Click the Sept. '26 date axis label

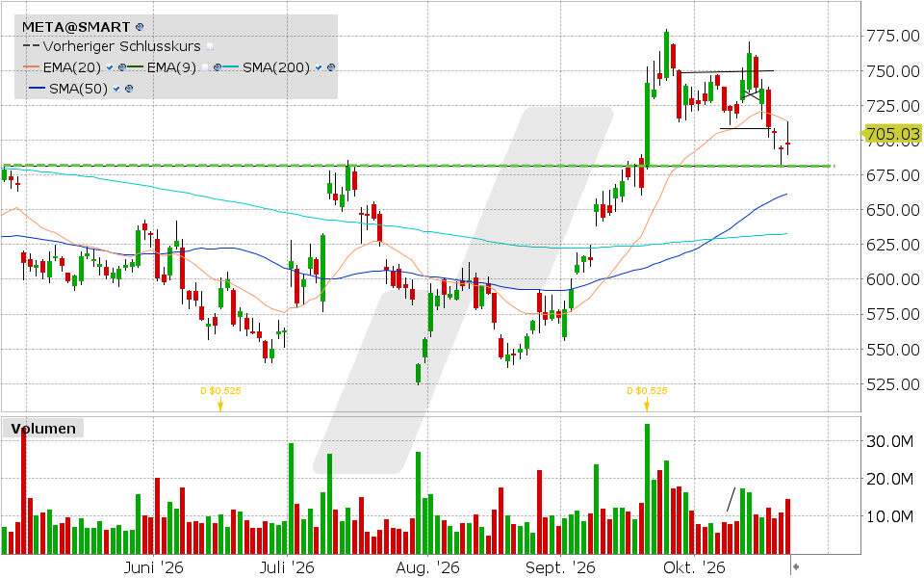[560, 568]
